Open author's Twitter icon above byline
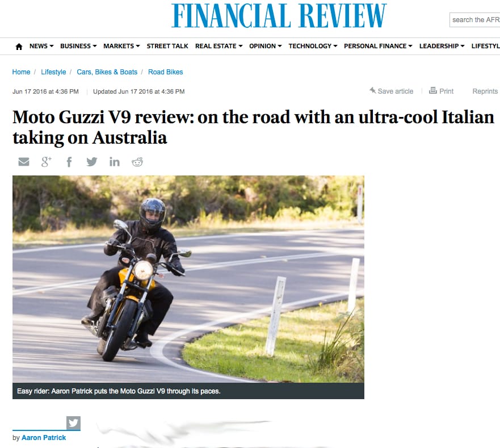Viewport: 500px width, 448px height. [x=73, y=423]
